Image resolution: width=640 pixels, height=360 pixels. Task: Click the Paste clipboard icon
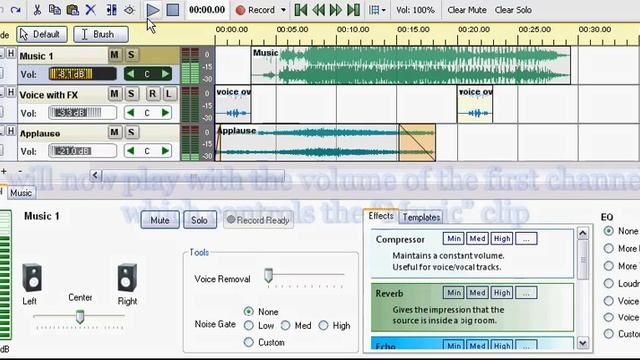(73, 10)
